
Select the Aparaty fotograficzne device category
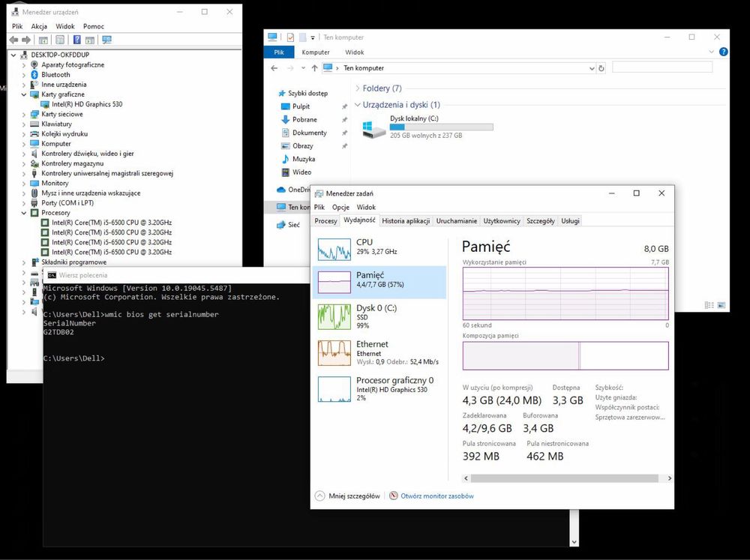73,64
